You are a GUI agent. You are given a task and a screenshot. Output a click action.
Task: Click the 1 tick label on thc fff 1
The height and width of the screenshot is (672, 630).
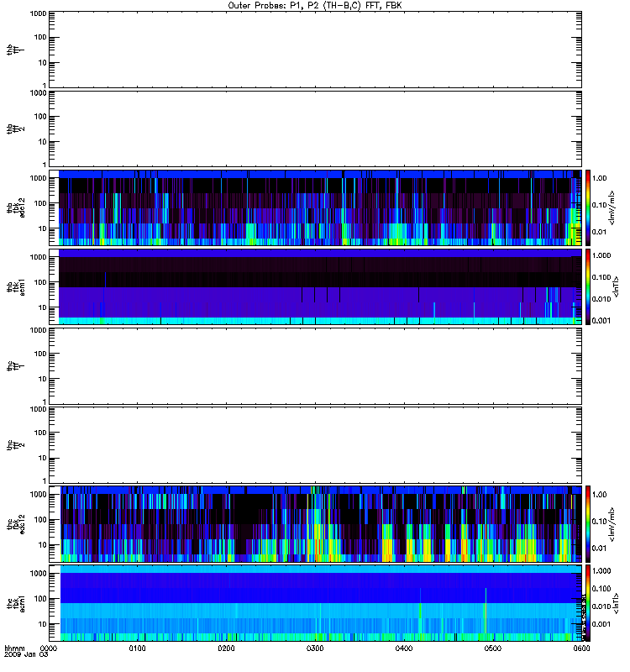click(45, 402)
